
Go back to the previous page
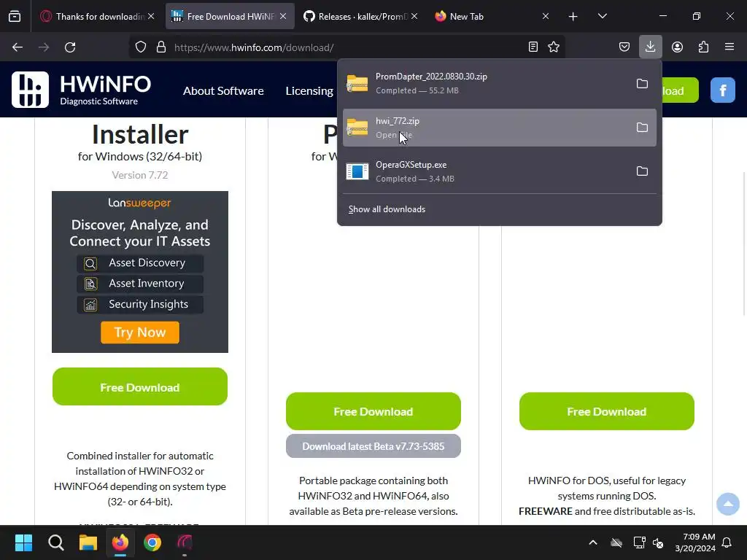coord(18,47)
